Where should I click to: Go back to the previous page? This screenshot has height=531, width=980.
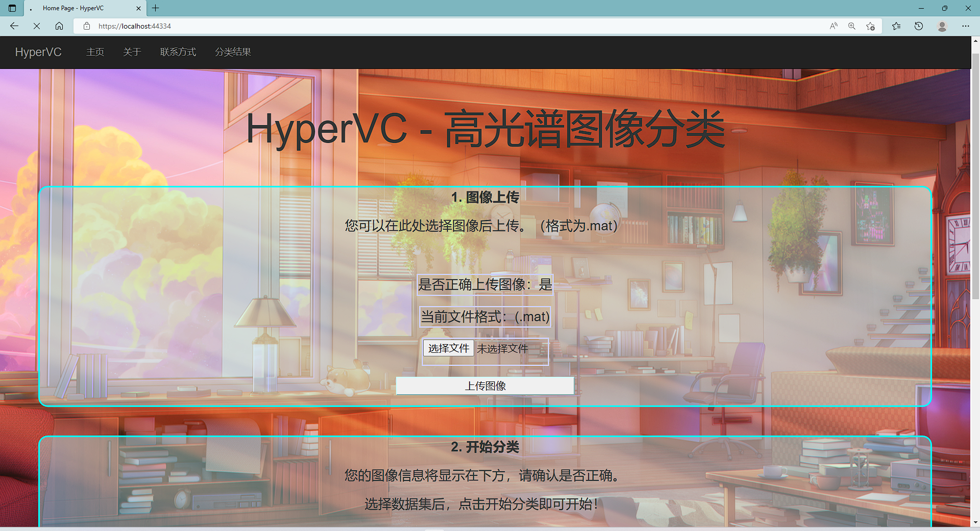(14, 26)
